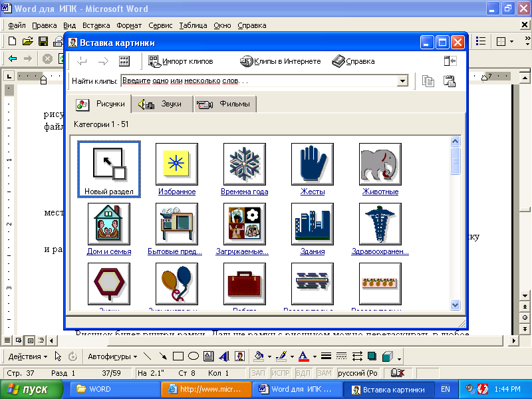Open the Формат menu
532x399 pixels.
(x=129, y=25)
